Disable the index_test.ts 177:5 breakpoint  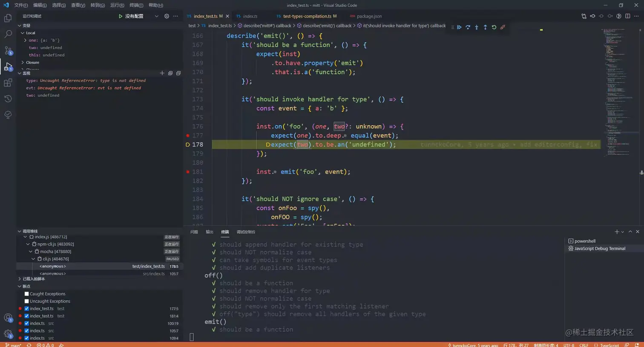[x=26, y=309]
